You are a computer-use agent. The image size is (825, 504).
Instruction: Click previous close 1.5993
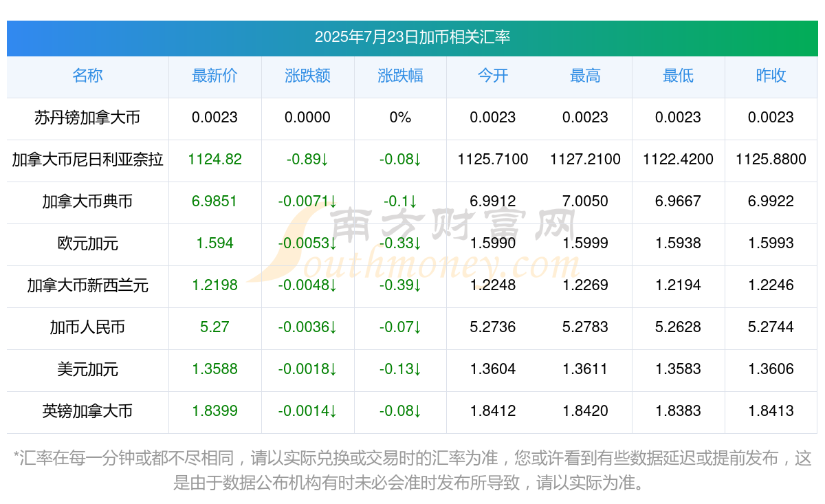771,243
